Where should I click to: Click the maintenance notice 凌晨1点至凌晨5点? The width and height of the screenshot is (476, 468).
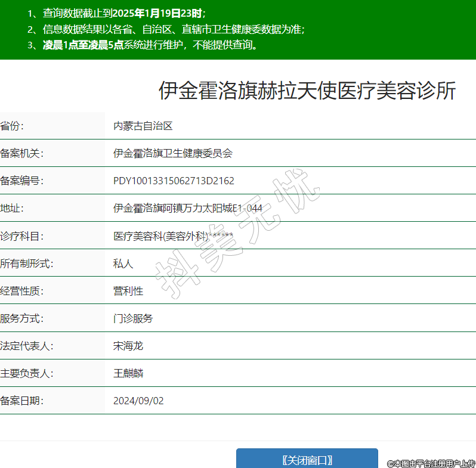pos(83,45)
